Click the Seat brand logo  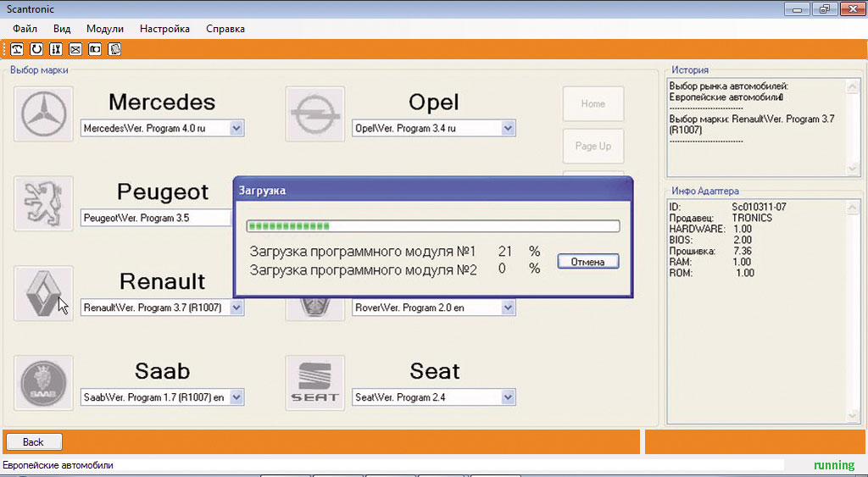[x=314, y=383]
